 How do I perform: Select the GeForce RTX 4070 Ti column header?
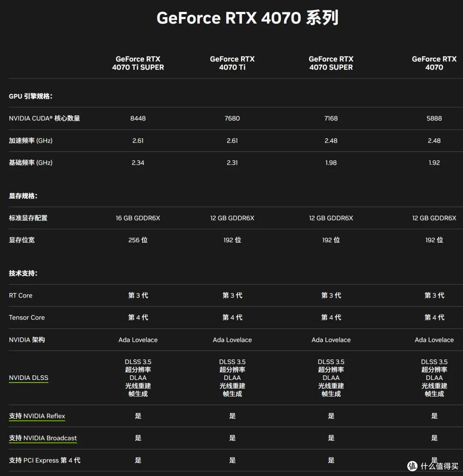(x=232, y=63)
